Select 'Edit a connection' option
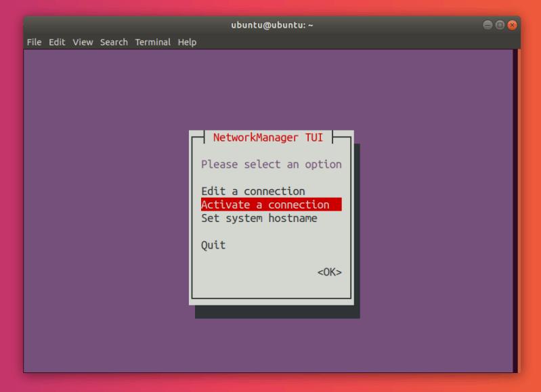 tap(253, 191)
